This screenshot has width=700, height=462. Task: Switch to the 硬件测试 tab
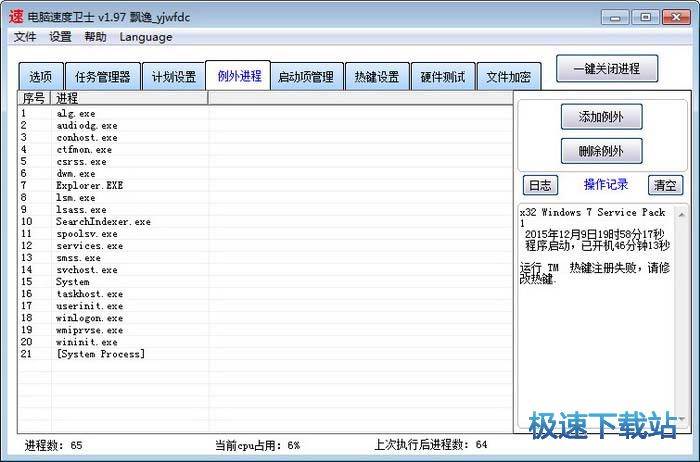pos(443,77)
